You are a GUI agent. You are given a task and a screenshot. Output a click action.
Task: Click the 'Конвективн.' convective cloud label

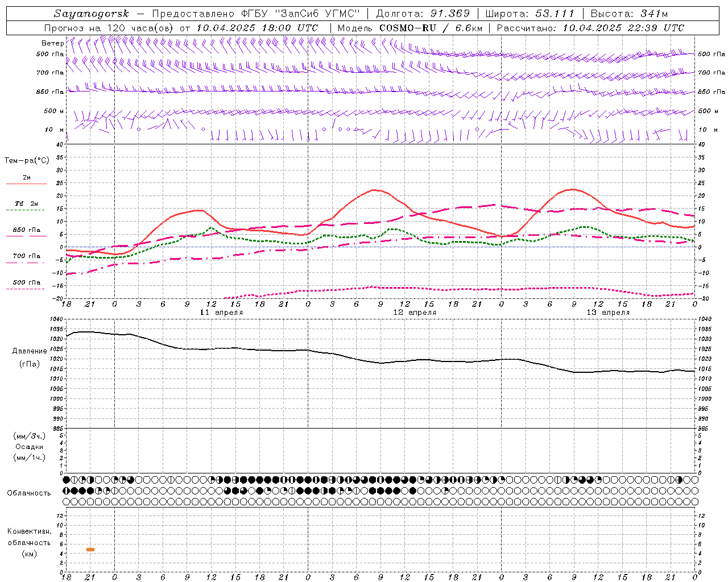tap(29, 531)
